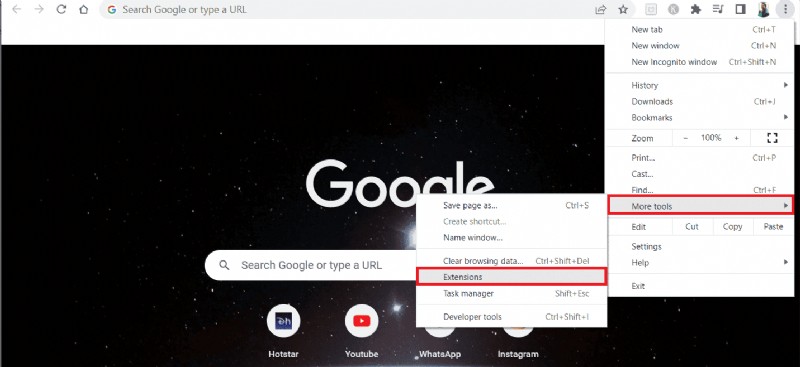The height and width of the screenshot is (367, 800).
Task: Expand the Bookmarks submenu
Action: click(x=699, y=117)
